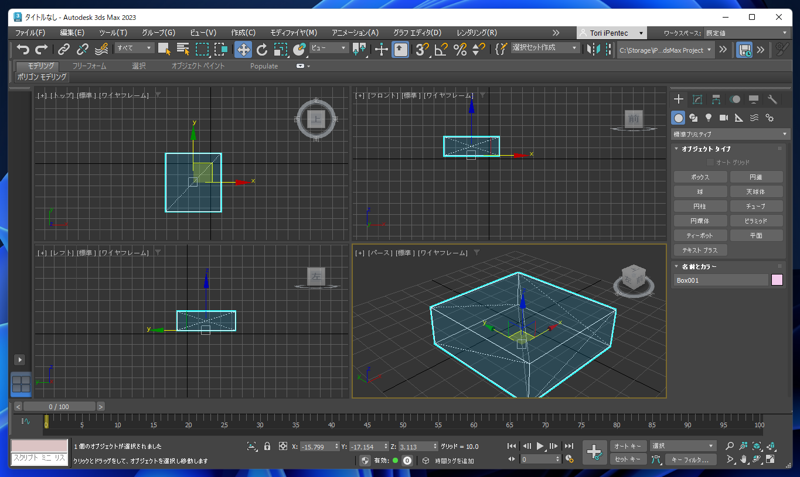
Task: Click the Select and Place tool
Action: tap(299, 49)
